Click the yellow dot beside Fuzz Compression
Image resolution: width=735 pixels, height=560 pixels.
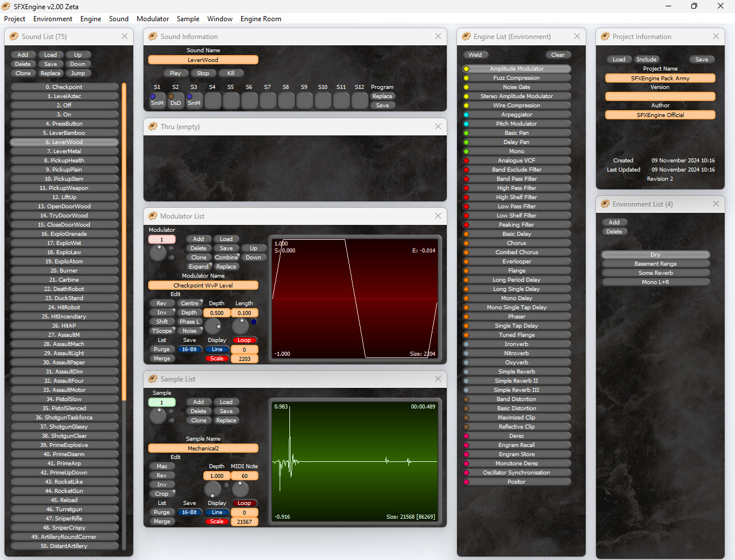466,78
